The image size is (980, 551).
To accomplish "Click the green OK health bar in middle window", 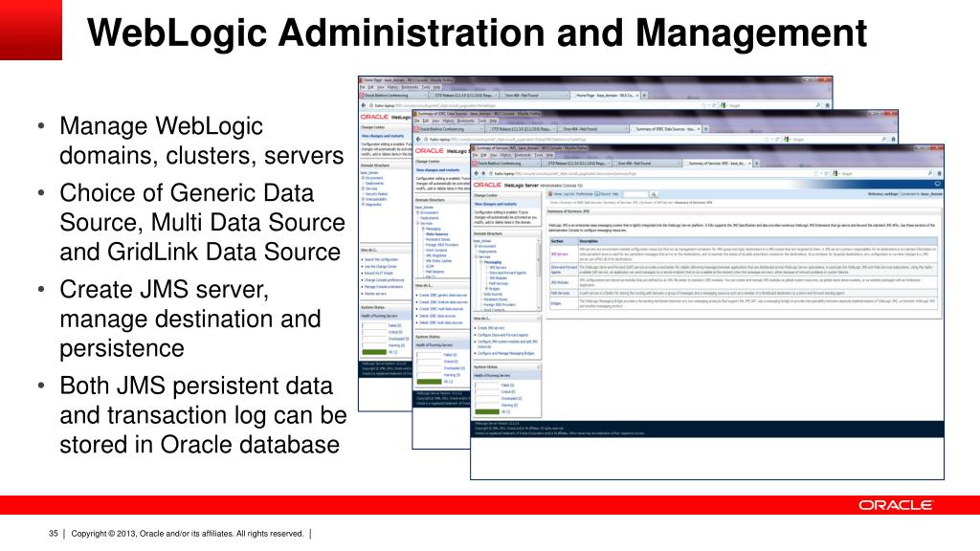I will click(429, 382).
